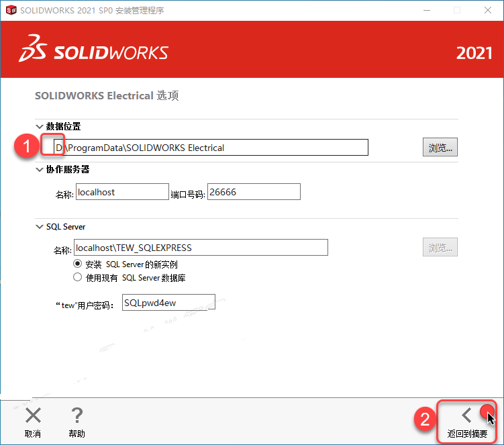Click the “tew”用户密码 label
The image size is (504, 445).
click(85, 305)
